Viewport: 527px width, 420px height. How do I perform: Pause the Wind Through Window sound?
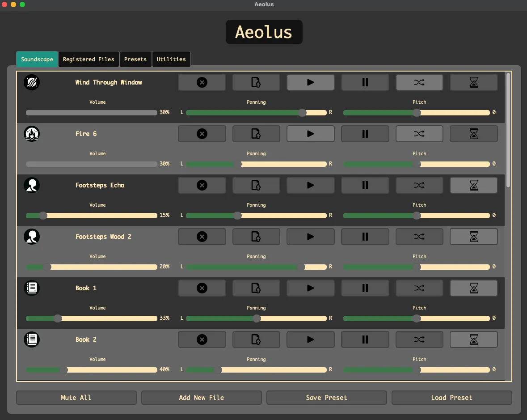tap(365, 82)
